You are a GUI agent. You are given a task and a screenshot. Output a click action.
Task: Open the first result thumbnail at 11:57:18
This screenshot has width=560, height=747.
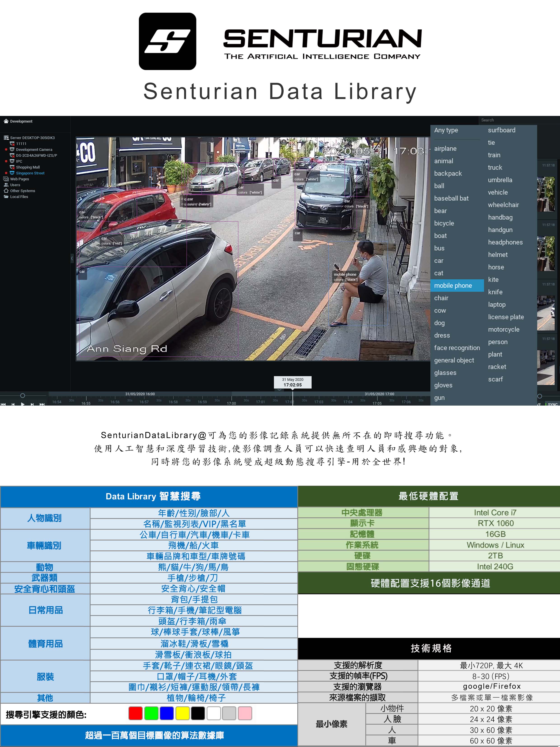pyautogui.click(x=546, y=194)
